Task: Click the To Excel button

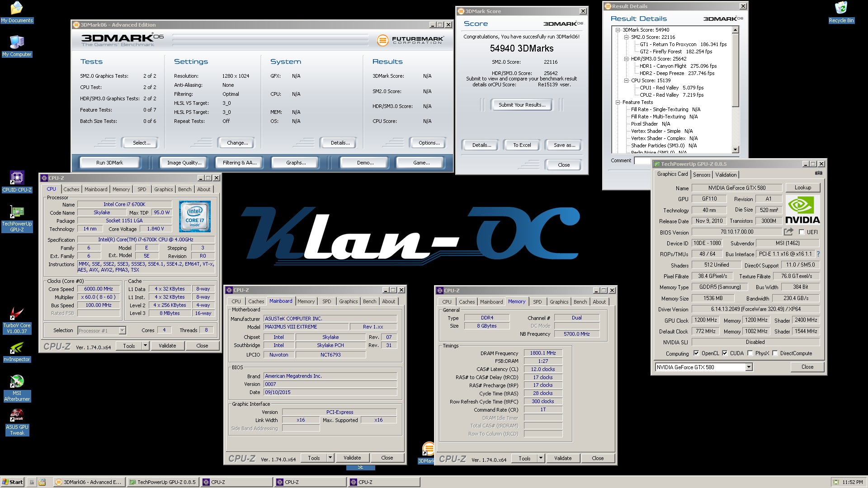Action: point(522,145)
